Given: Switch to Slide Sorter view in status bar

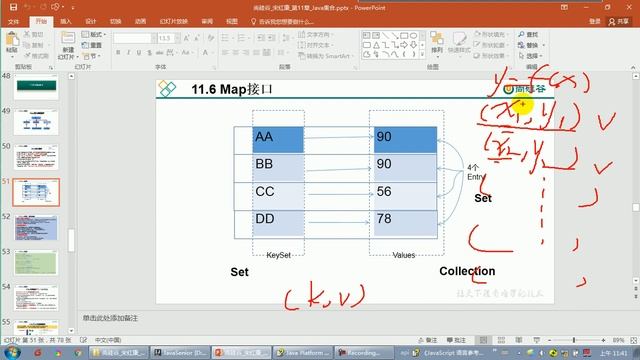Looking at the screenshot, I should tap(501, 340).
